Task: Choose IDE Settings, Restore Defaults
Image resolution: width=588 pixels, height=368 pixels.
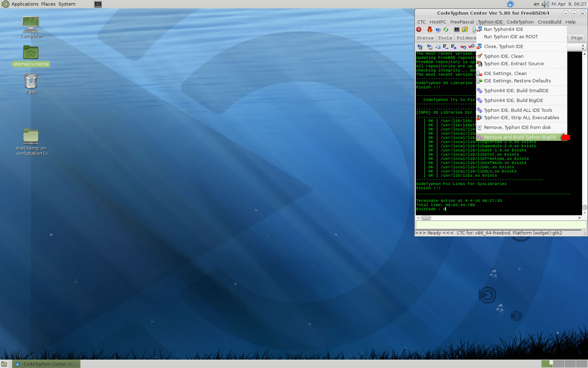Action: point(521,81)
